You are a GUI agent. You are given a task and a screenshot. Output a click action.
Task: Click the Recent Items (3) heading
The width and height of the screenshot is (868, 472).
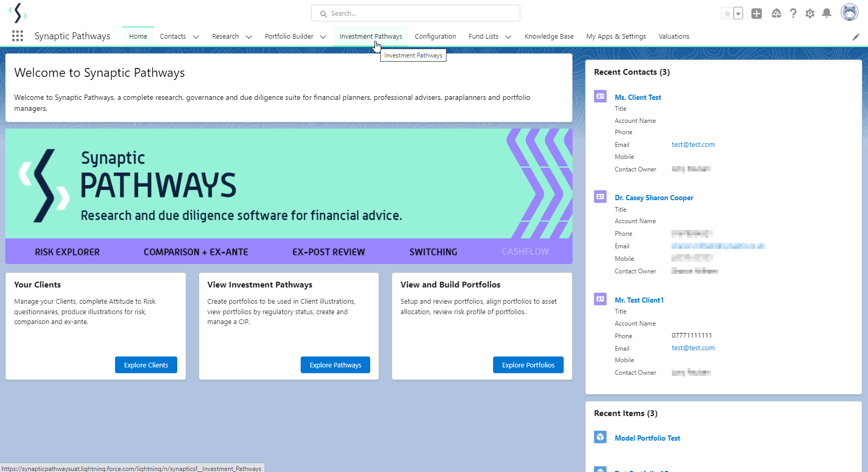click(626, 413)
